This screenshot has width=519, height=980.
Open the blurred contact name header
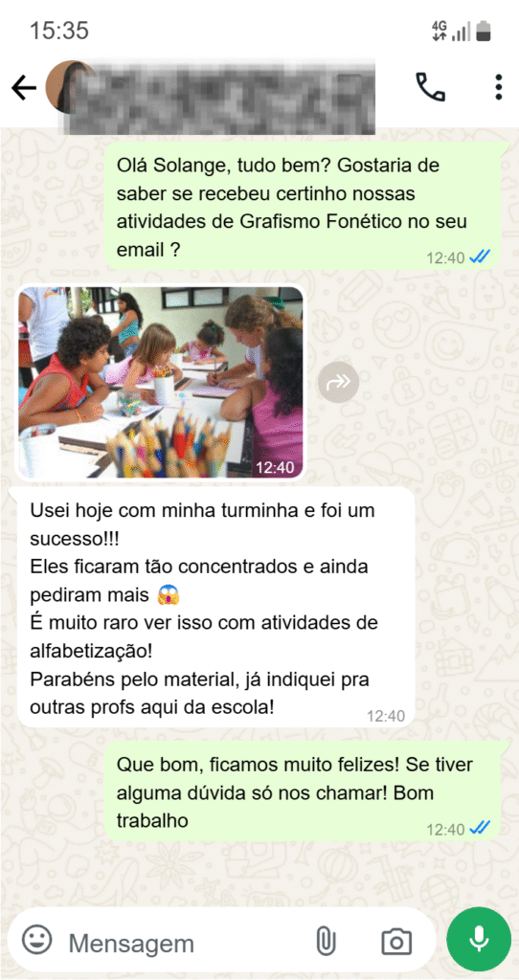[220, 97]
